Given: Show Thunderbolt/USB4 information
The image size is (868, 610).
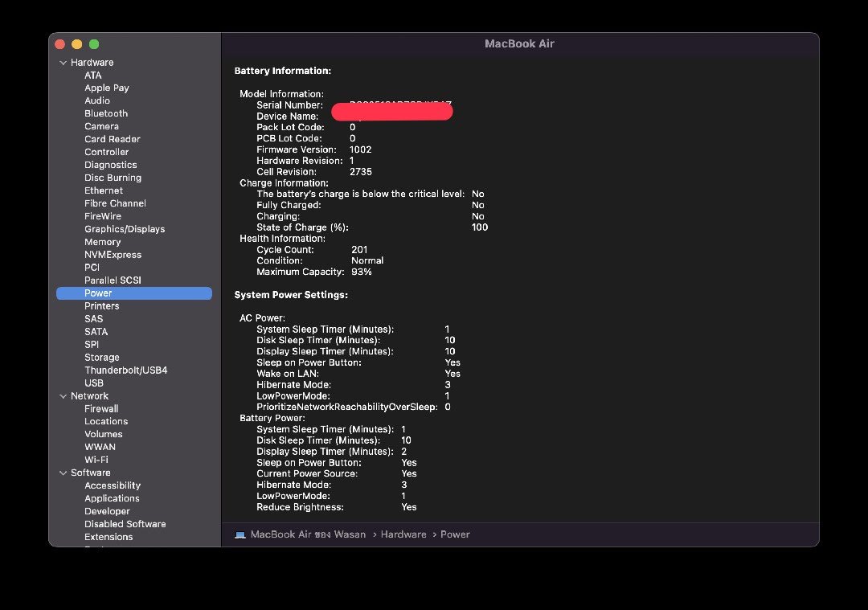Looking at the screenshot, I should [126, 371].
